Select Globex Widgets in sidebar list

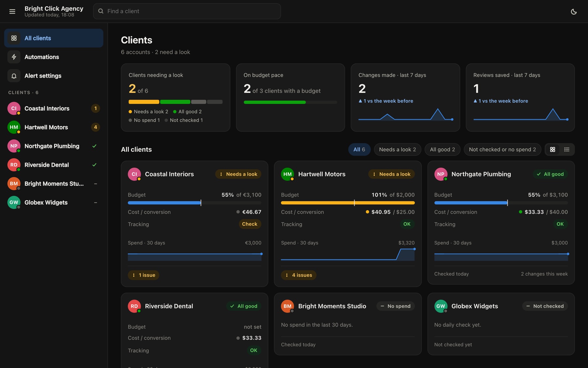54,202
